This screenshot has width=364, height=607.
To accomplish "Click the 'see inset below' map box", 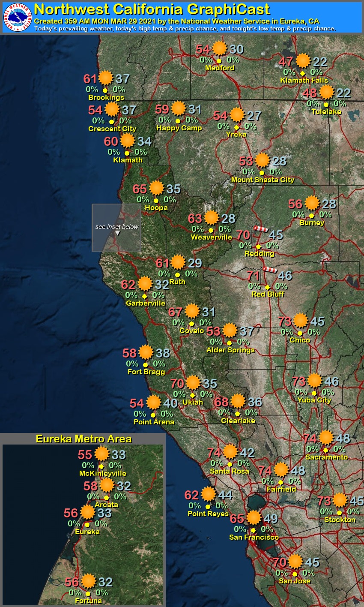I will (116, 227).
